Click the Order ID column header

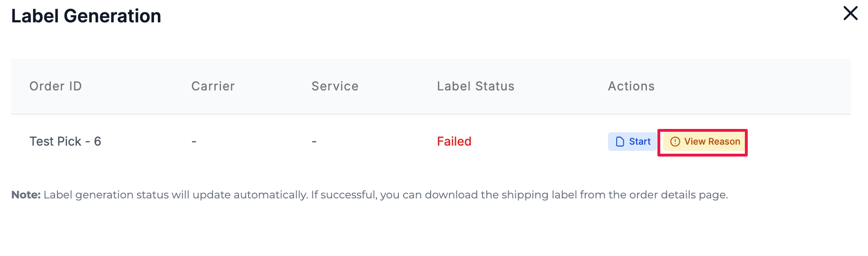point(56,86)
